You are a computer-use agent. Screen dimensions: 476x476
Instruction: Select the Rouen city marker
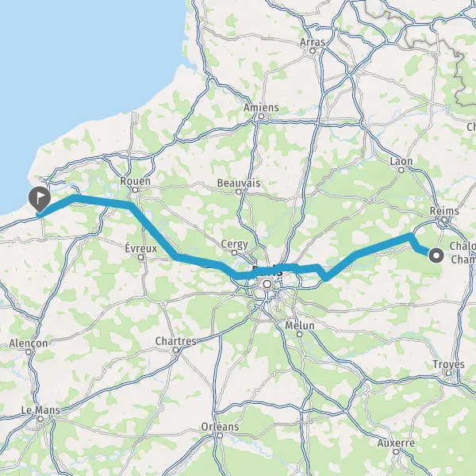136,190
